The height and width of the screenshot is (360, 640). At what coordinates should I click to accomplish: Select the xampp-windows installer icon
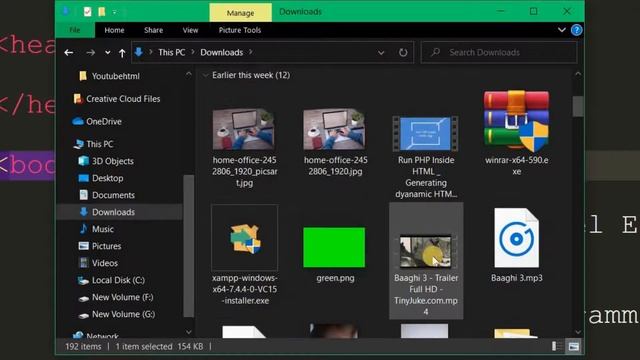(244, 238)
